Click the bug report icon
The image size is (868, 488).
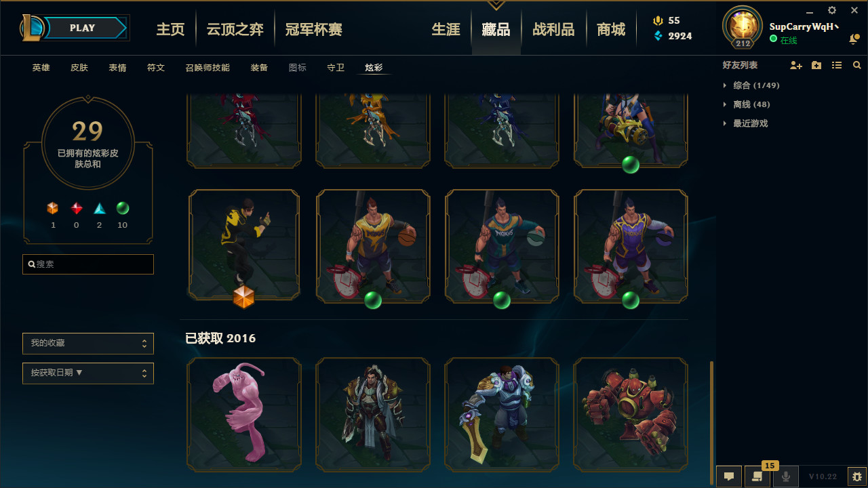(x=857, y=476)
